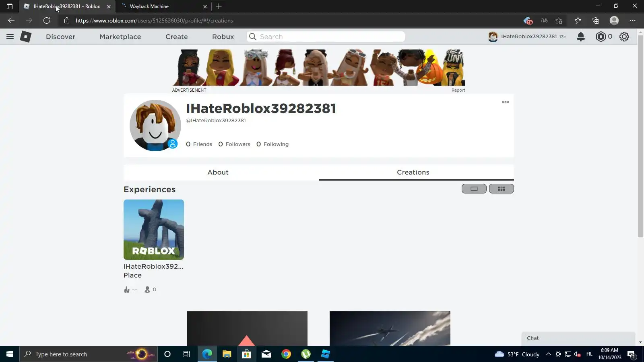Open the Roblox settings gear
This screenshot has height=362, width=644.
(624, 37)
